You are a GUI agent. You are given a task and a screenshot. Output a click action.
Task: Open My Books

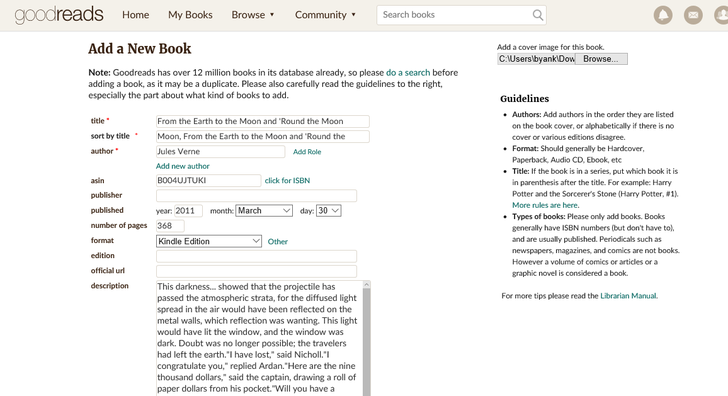[190, 15]
